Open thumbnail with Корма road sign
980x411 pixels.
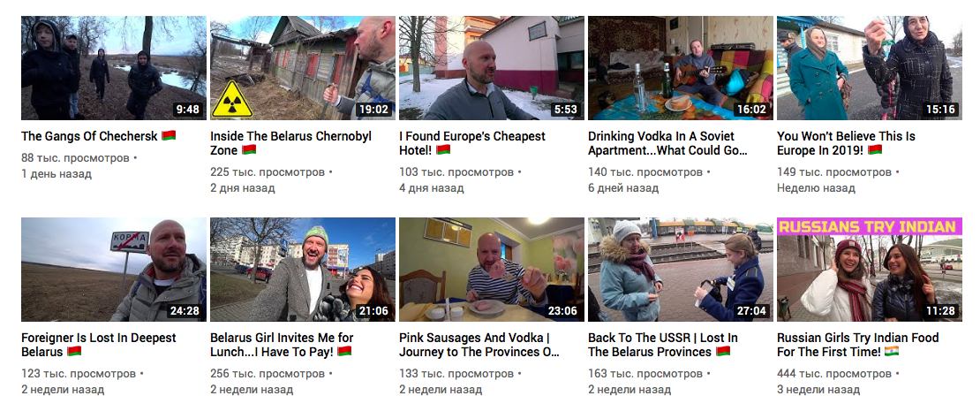pos(114,270)
